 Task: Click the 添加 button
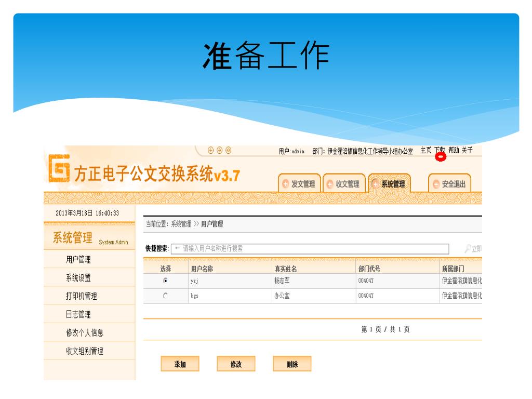pyautogui.click(x=180, y=364)
